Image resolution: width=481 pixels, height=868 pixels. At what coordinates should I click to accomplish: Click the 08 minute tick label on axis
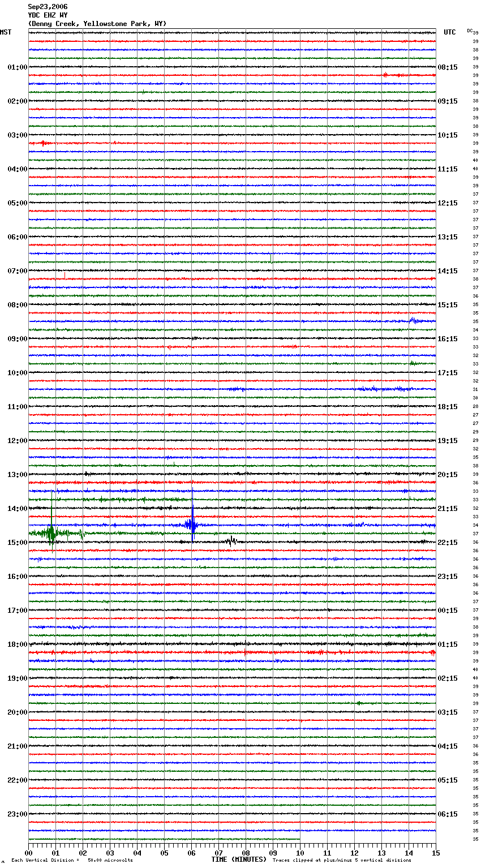(x=246, y=853)
